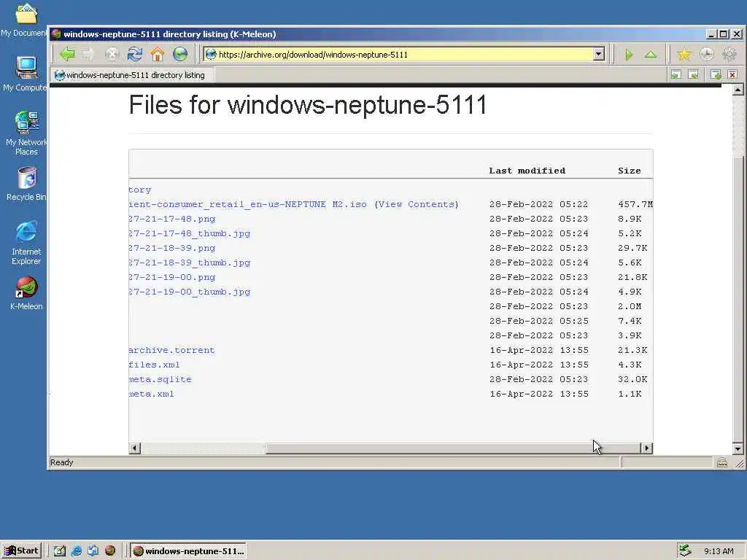747x560 pixels.
Task: Open the 27-21-19-00_thumb.jpg link
Action: [x=190, y=292]
